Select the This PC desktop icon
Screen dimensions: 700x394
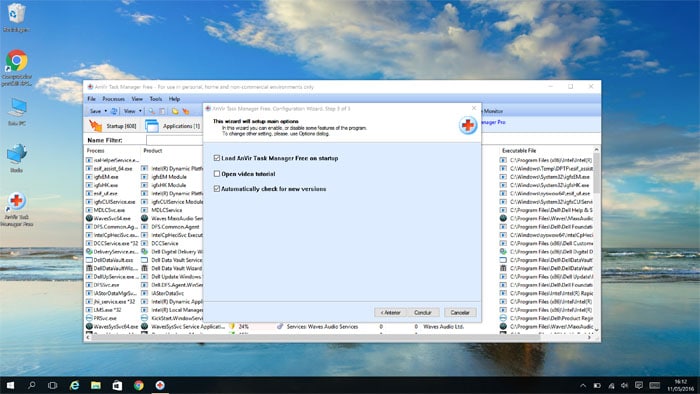[17, 112]
